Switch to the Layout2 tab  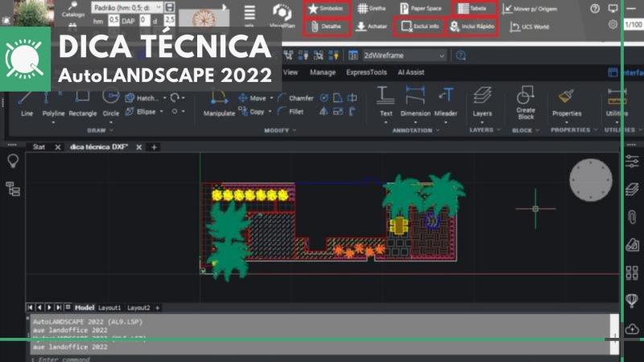coord(138,307)
